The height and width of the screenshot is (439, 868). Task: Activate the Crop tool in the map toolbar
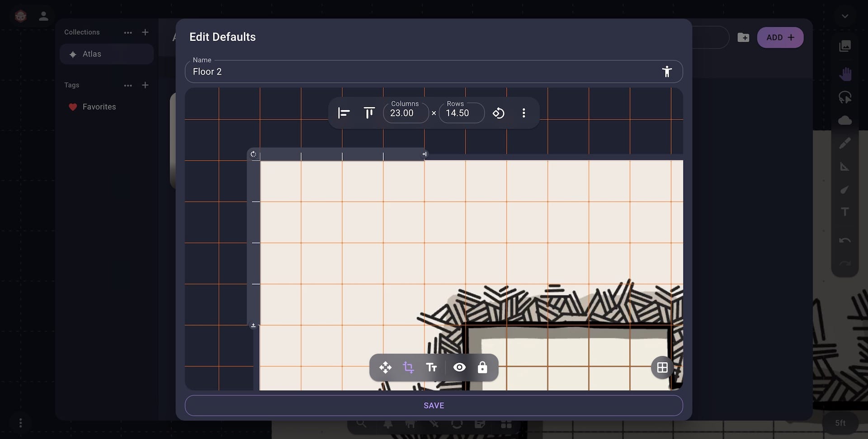coord(408,367)
